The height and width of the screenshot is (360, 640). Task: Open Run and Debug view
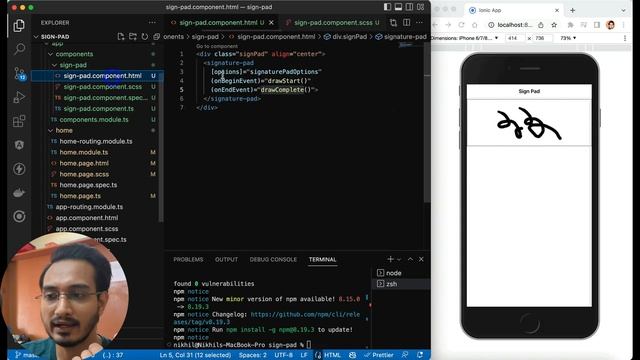(19, 97)
